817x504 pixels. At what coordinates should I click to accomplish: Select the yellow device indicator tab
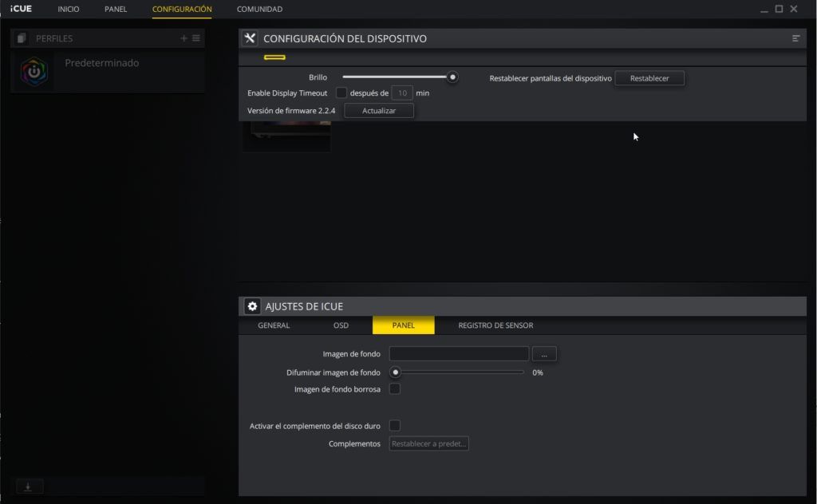point(274,57)
